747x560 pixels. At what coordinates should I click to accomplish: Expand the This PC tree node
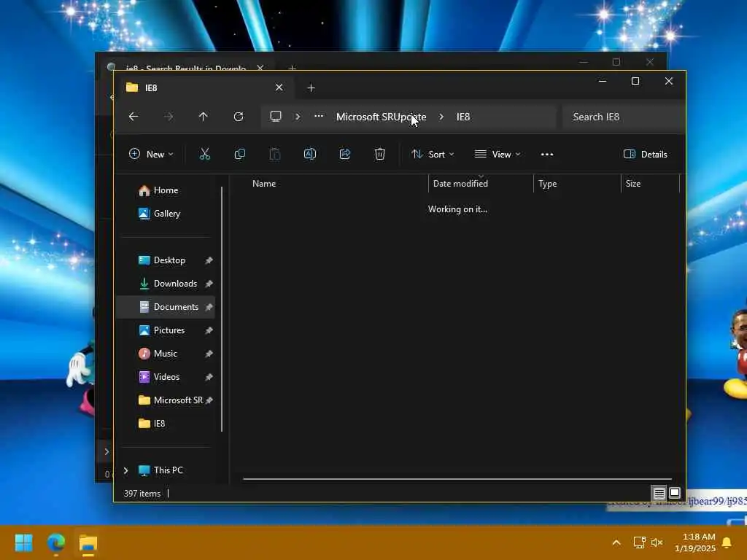[125, 470]
